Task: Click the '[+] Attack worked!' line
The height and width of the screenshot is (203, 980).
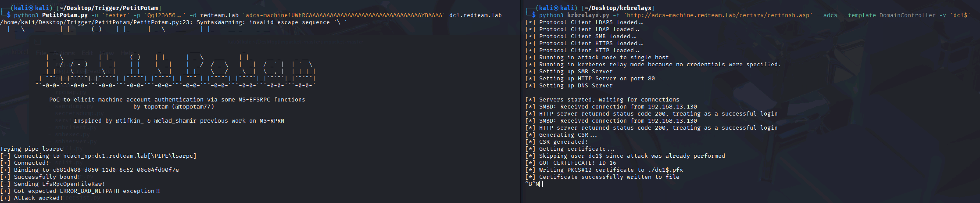Action: [32, 198]
